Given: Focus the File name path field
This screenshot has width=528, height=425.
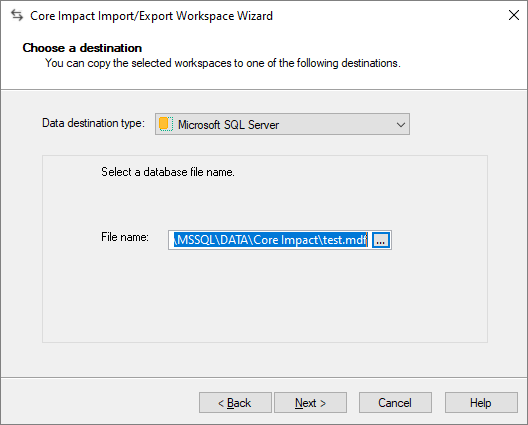Looking at the screenshot, I should point(270,240).
